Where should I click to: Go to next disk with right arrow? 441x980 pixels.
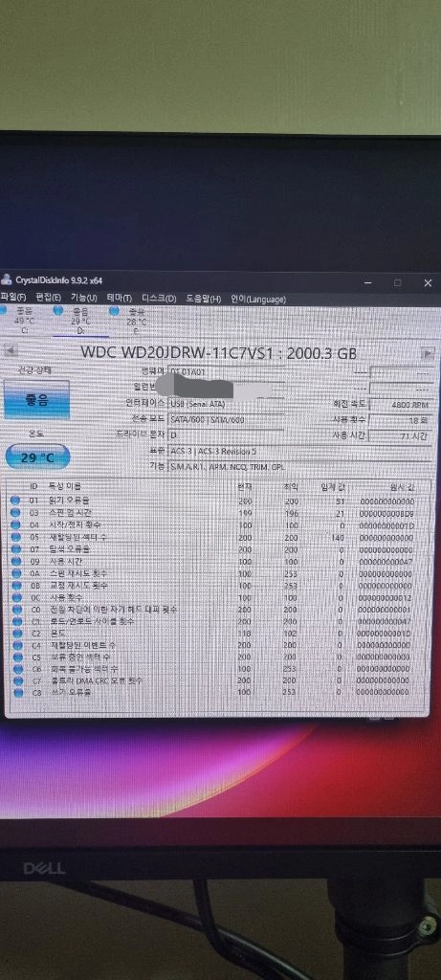point(428,353)
